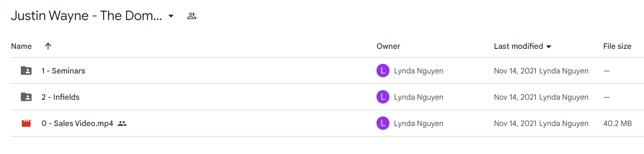This screenshot has height=154, width=644.
Task: Click the Seminars row modified date
Action: click(515, 71)
